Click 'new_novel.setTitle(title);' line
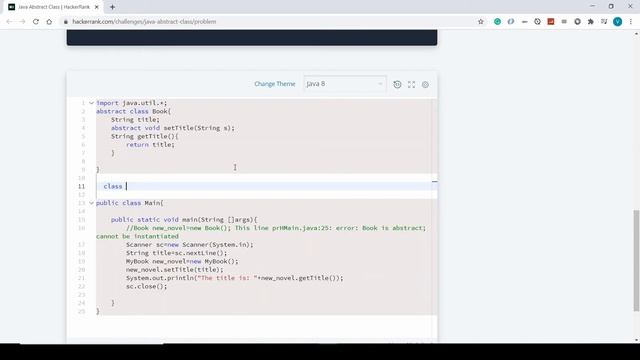Viewport: 640px width, 360px height. click(175, 269)
